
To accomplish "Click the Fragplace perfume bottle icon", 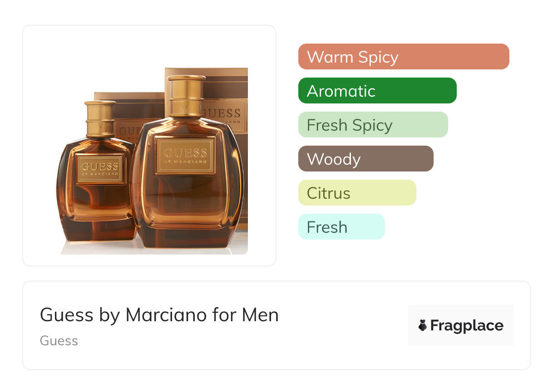I will [423, 325].
